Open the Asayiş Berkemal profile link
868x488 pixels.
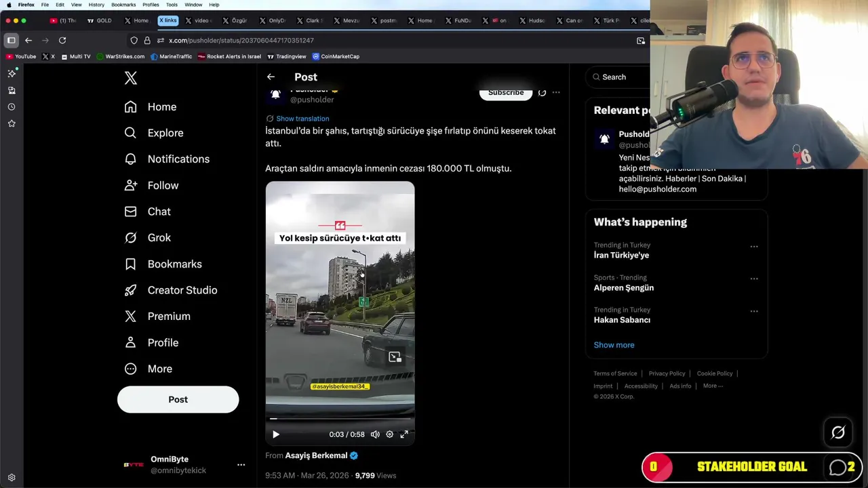point(317,455)
